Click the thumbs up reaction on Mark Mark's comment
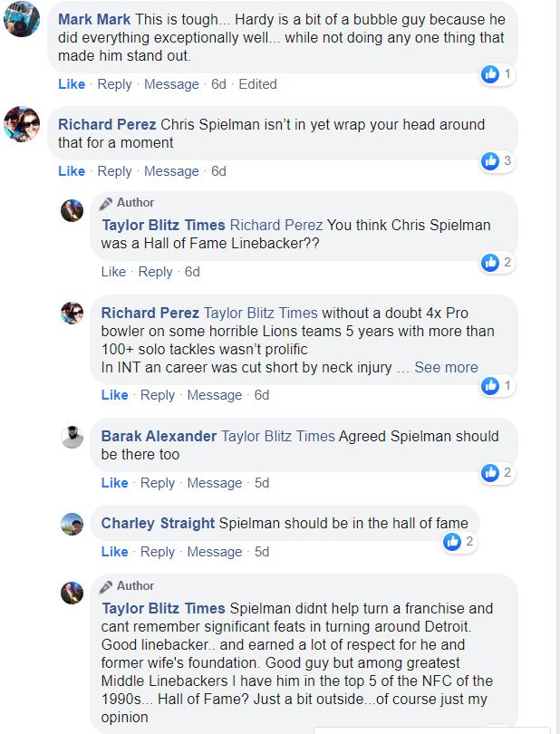This screenshot has width=560, height=734. (489, 74)
